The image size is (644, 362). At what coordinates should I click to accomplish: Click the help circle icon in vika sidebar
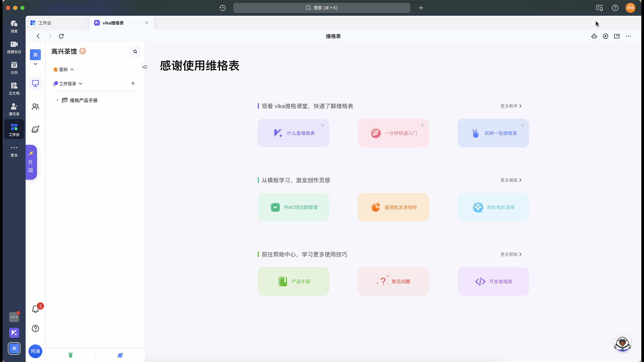(x=35, y=328)
